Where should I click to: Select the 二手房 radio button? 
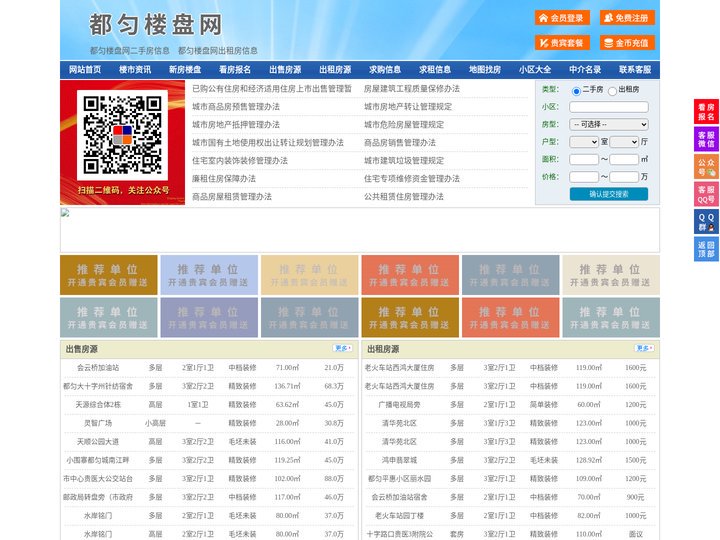point(576,91)
